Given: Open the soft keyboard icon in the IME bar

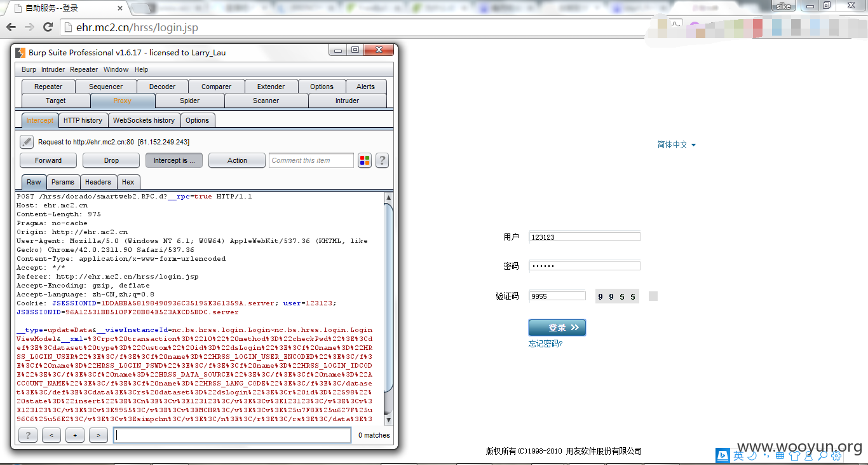Looking at the screenshot, I should pos(780,455).
